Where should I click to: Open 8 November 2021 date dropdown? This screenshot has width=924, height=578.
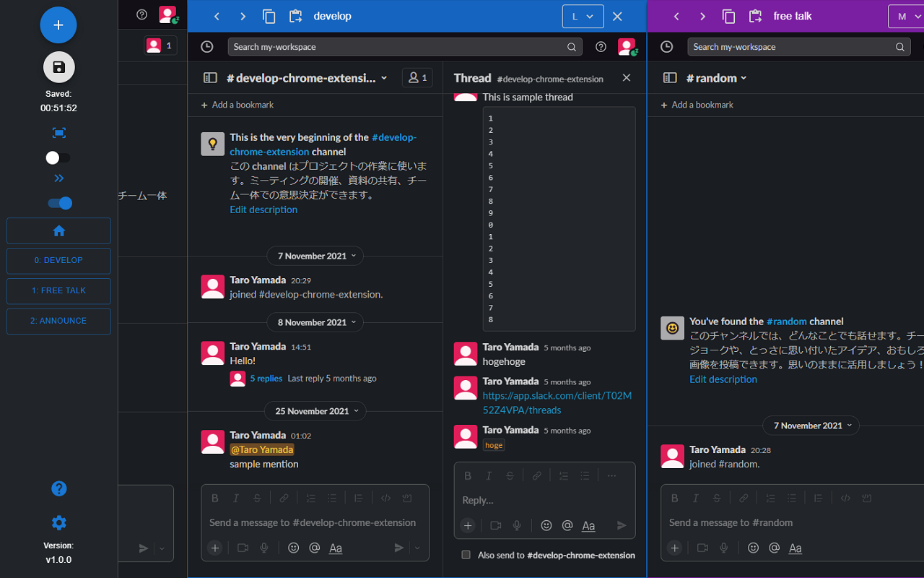[x=315, y=322]
